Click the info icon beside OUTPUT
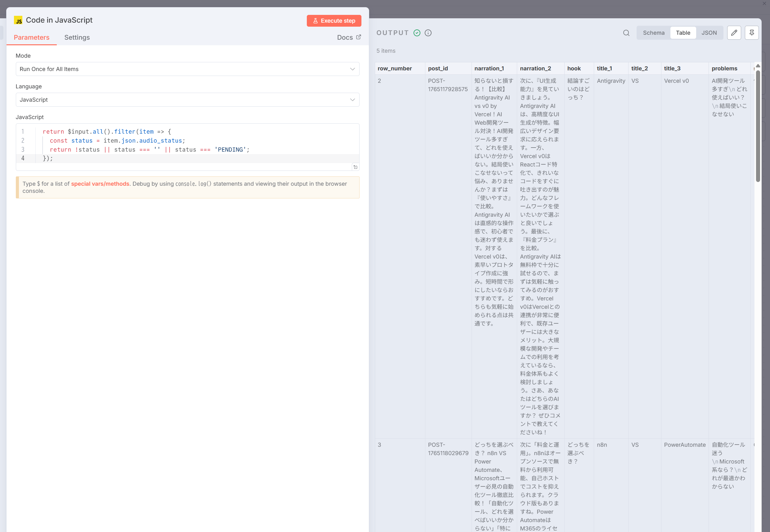The width and height of the screenshot is (770, 532). (x=428, y=33)
